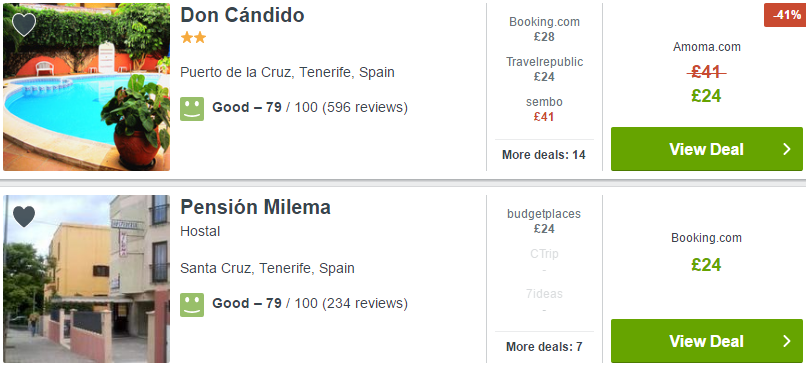Click green smiley rating icon for Don Cándido
The image size is (806, 366).
pyautogui.click(x=192, y=109)
